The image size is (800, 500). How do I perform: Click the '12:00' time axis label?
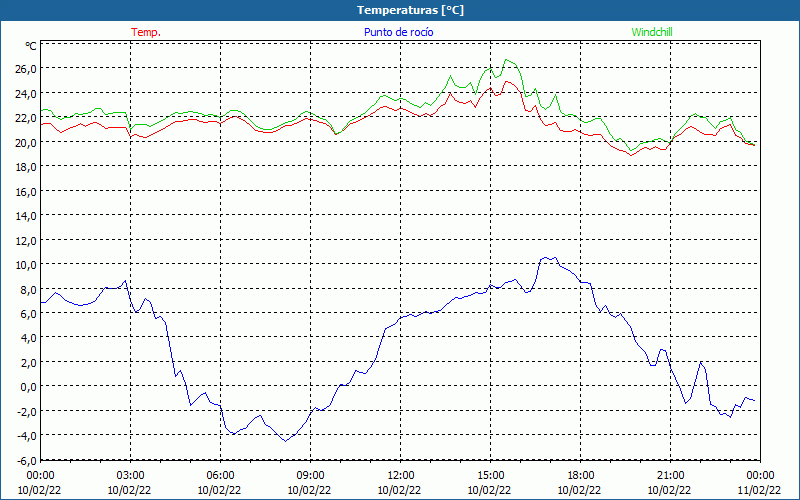(400, 476)
